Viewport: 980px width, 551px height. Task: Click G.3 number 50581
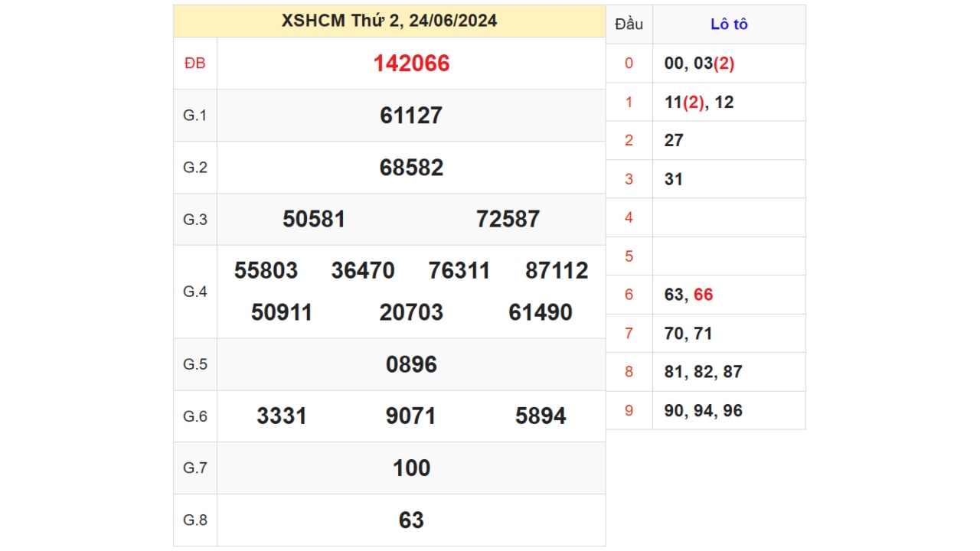click(314, 220)
